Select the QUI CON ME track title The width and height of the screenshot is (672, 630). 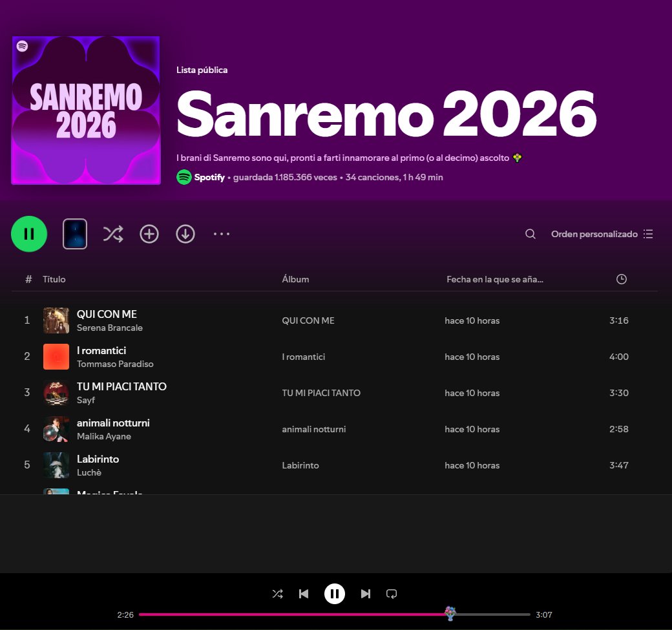coord(107,314)
